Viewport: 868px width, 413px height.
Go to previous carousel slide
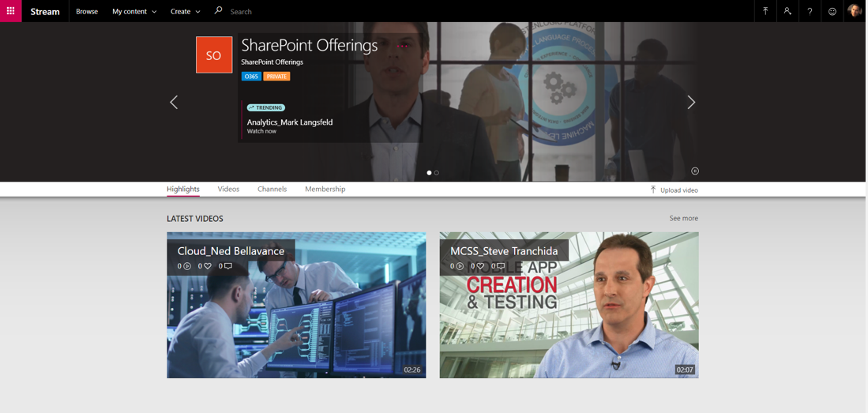point(174,102)
